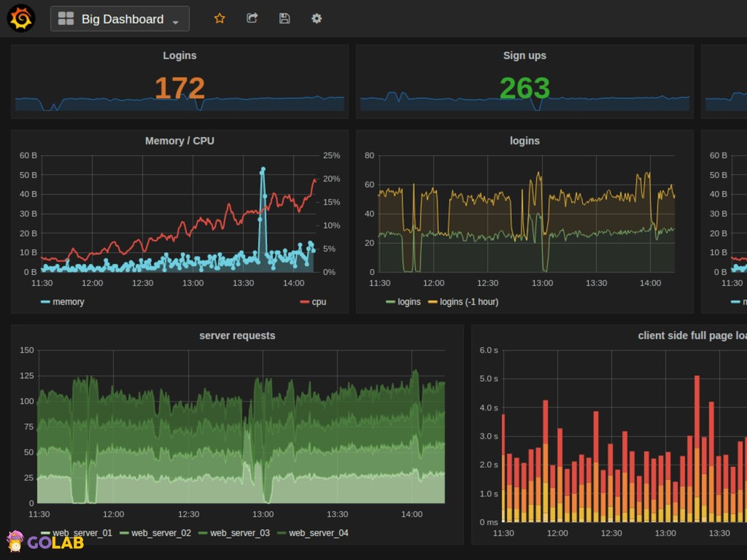
Task: Toggle the memory series in legend
Action: click(68, 302)
